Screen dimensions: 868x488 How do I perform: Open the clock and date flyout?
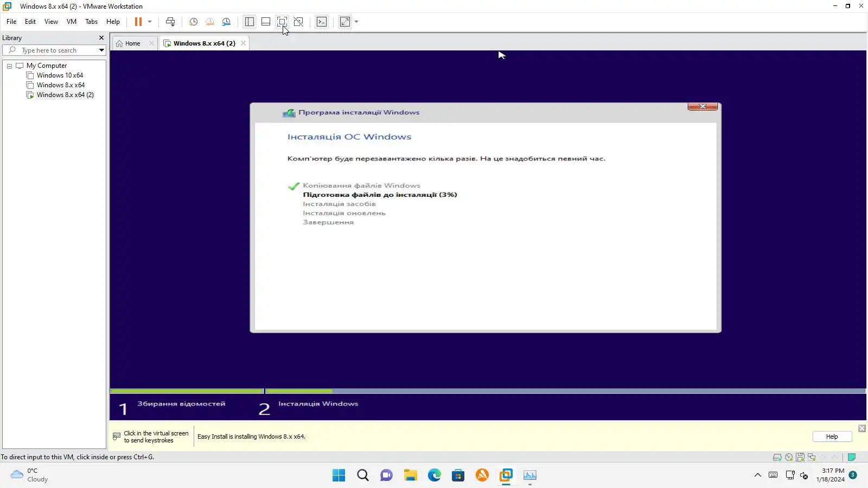[830, 475]
